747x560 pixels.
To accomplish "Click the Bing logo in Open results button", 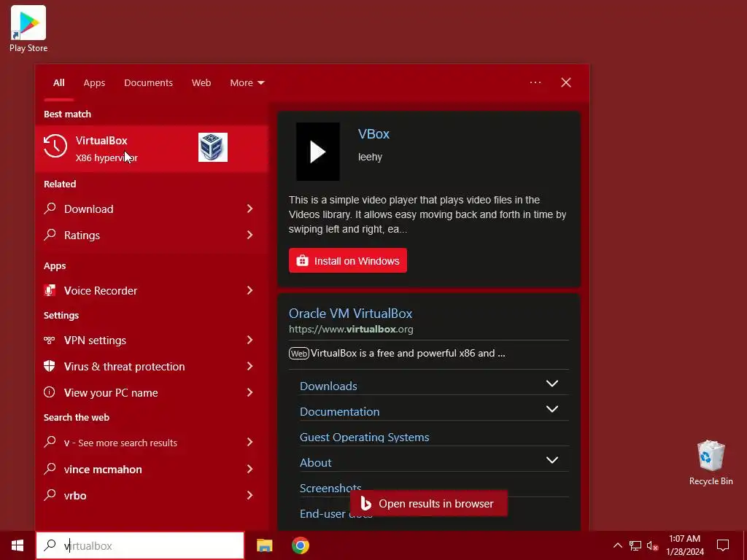I will click(x=365, y=503).
